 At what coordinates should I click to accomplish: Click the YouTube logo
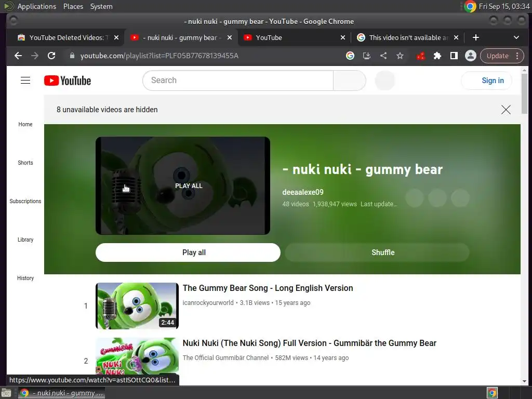click(x=68, y=81)
